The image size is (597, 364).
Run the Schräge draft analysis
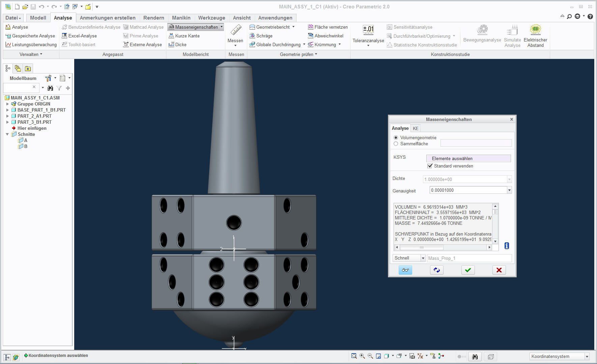[x=261, y=36]
